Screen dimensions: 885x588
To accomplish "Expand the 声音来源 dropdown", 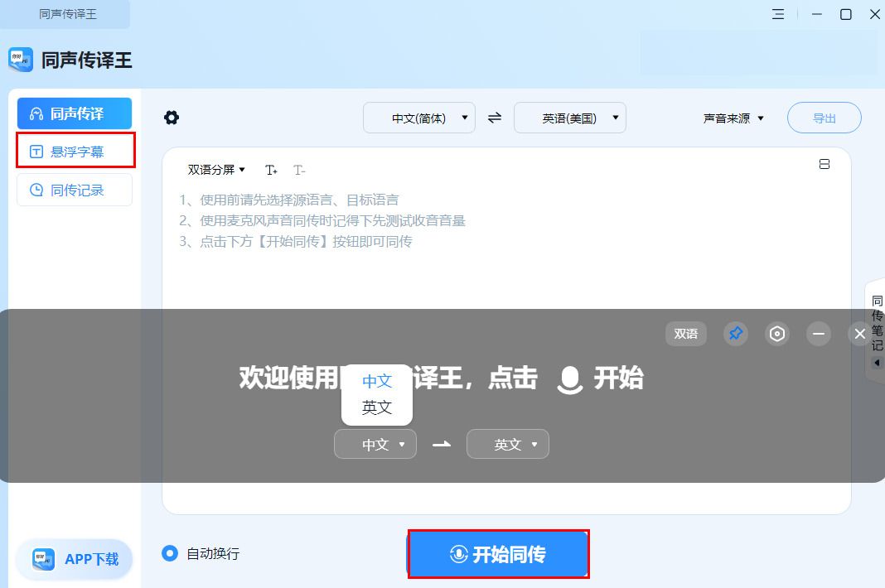I will [x=733, y=118].
